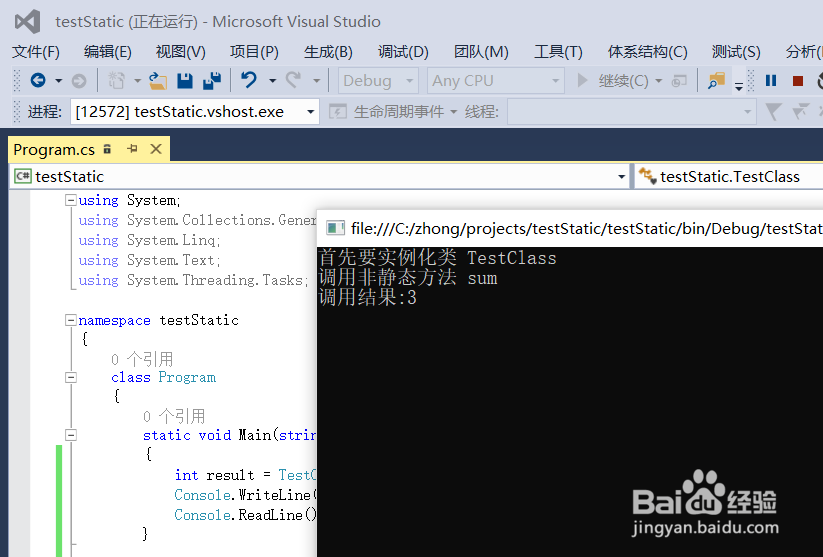Screen dimensions: 823x557
Task: Click the greyed Navigate Forward icon
Action: (x=79, y=81)
